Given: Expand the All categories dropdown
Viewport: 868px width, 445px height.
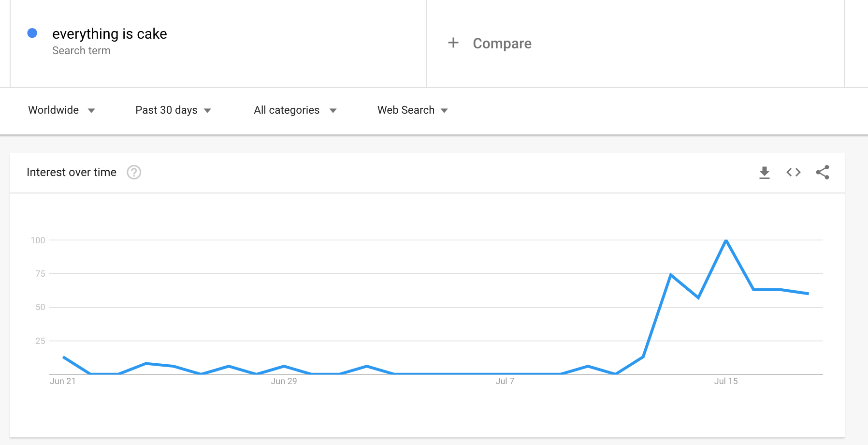Looking at the screenshot, I should [295, 110].
